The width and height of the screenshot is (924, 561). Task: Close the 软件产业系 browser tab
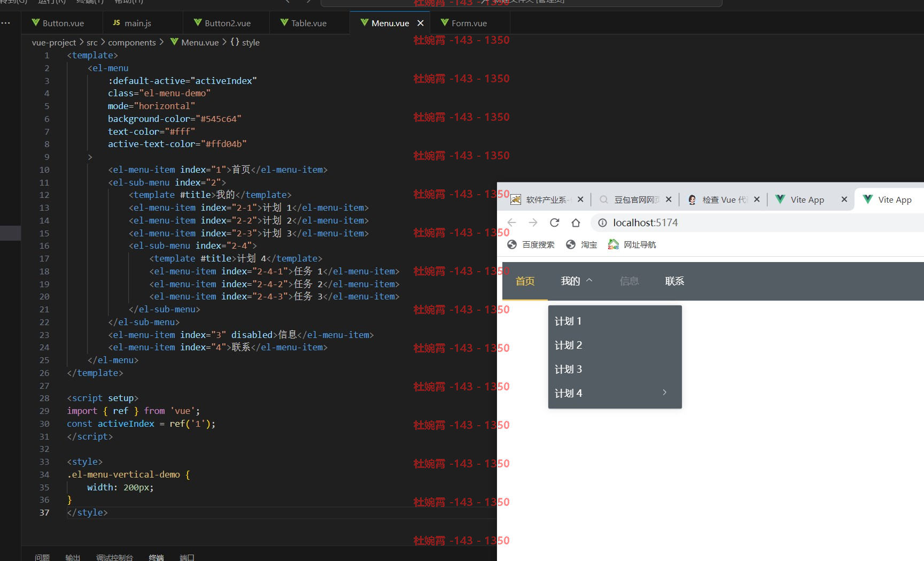coord(580,199)
